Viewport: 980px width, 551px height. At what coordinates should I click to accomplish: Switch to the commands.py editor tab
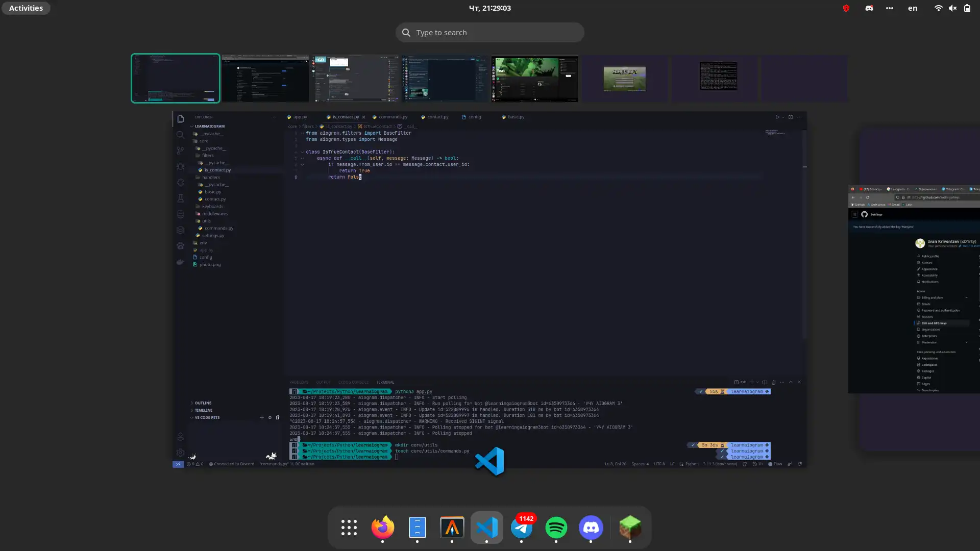pos(390,117)
